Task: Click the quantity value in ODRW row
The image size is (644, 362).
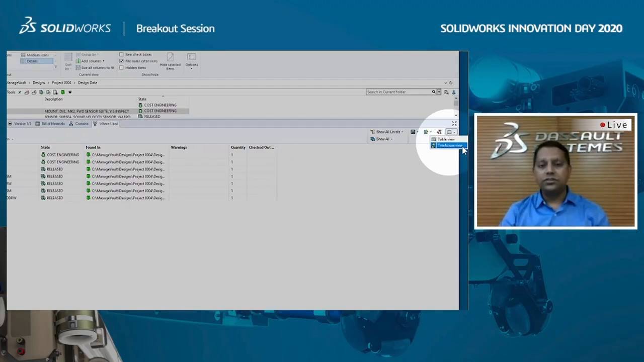Action: [232, 198]
